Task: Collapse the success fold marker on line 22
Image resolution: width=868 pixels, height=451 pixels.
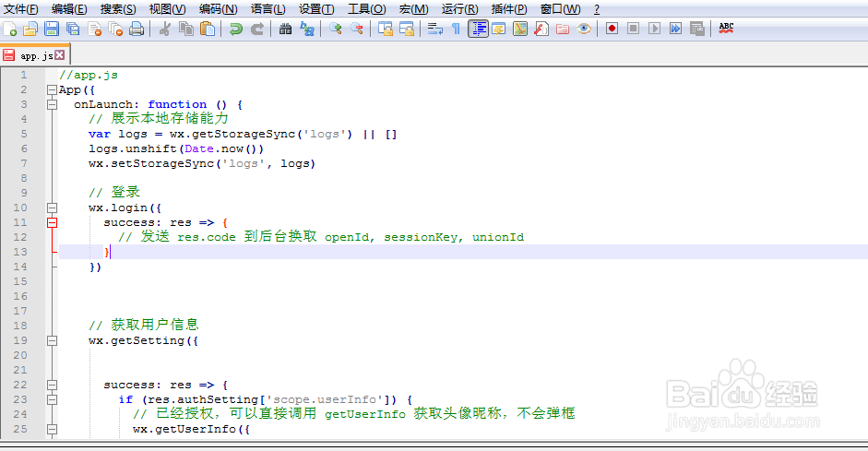Action: 52,385
